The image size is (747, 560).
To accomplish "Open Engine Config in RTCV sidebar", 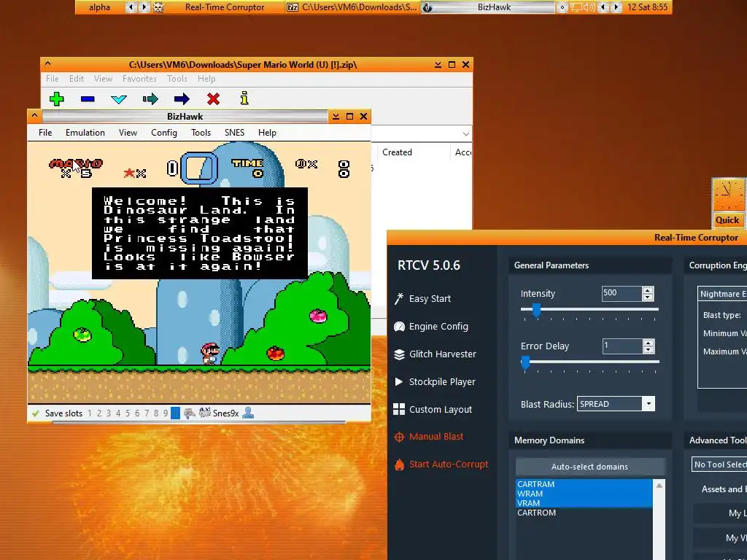I will click(x=431, y=326).
